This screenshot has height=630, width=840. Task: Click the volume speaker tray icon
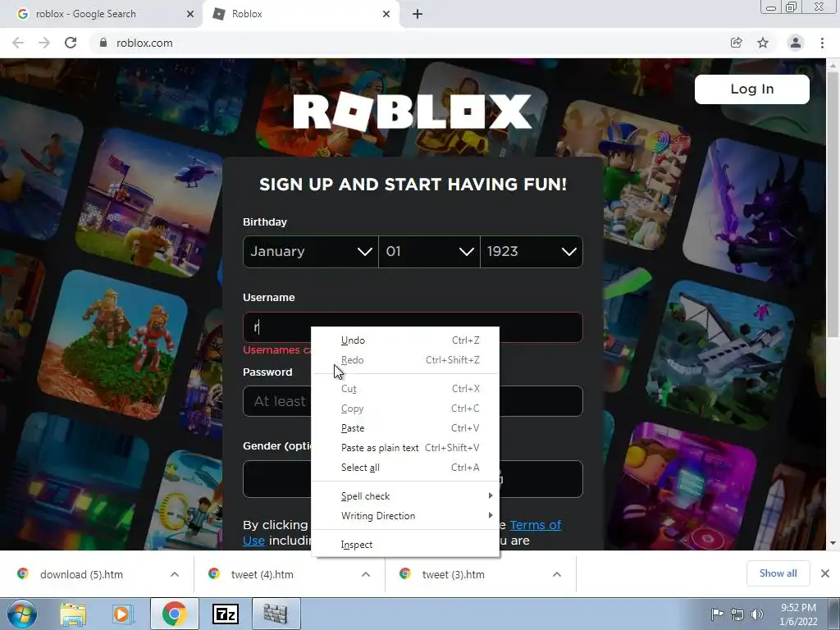(756, 614)
